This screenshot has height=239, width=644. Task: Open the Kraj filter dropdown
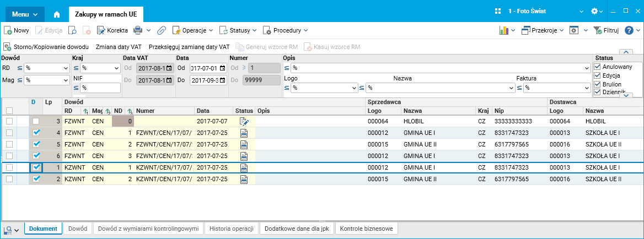click(x=117, y=68)
